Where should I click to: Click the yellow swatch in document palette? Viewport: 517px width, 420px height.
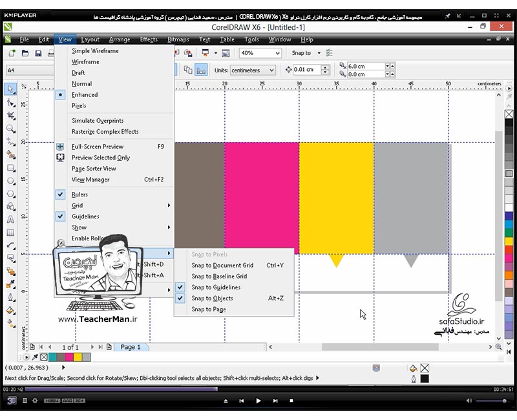pos(78,357)
